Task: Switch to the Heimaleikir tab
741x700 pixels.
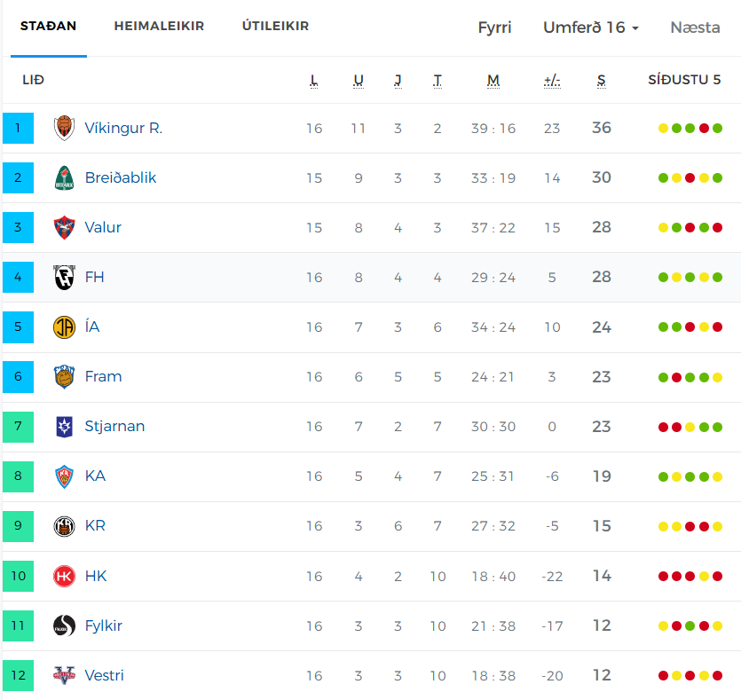Action: click(159, 26)
